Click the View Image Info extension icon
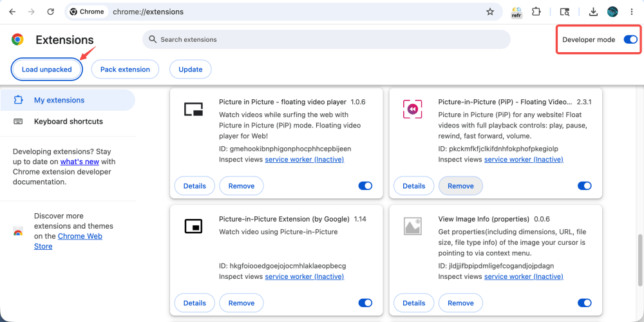Viewport: 644px width, 322px height. tap(412, 226)
